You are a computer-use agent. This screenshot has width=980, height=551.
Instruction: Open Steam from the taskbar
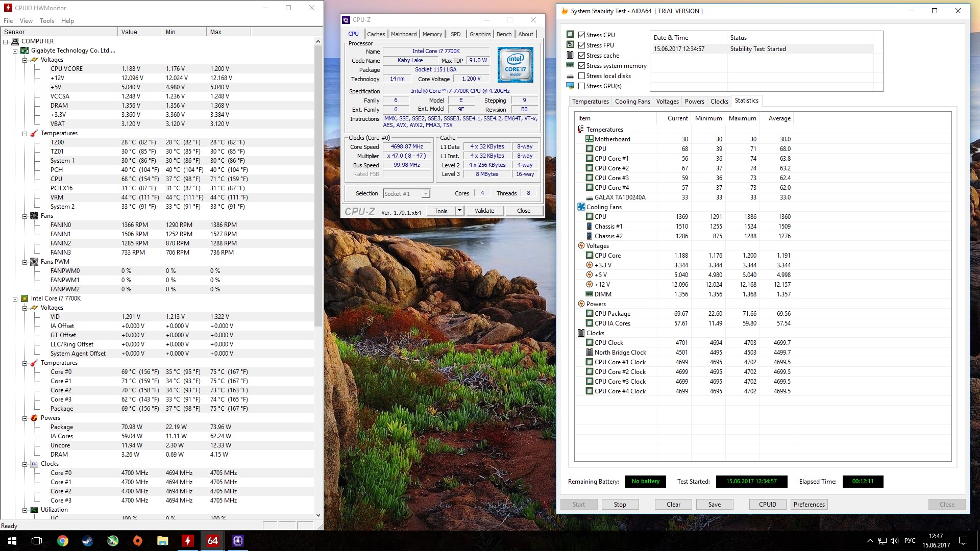point(88,541)
